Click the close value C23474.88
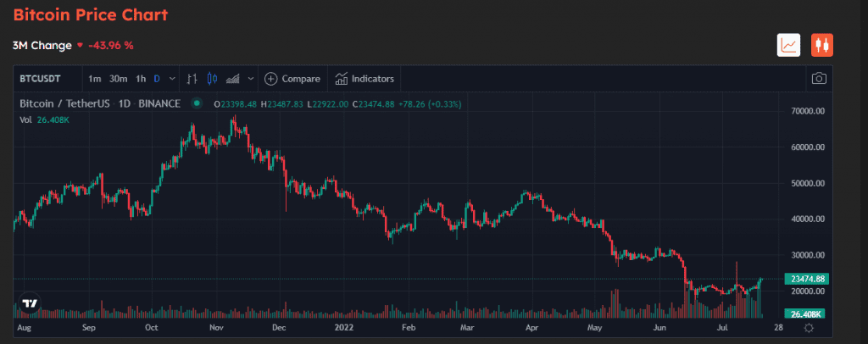 374,103
